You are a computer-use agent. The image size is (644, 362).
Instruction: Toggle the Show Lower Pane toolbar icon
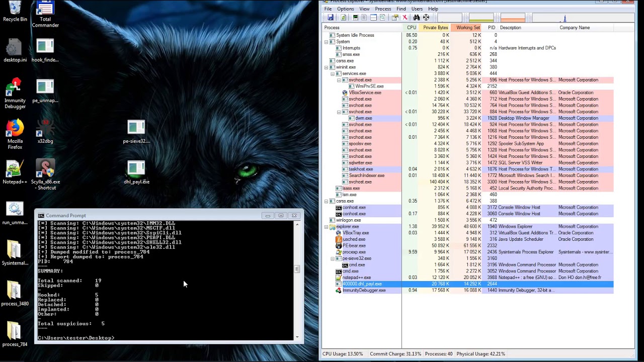click(x=373, y=18)
